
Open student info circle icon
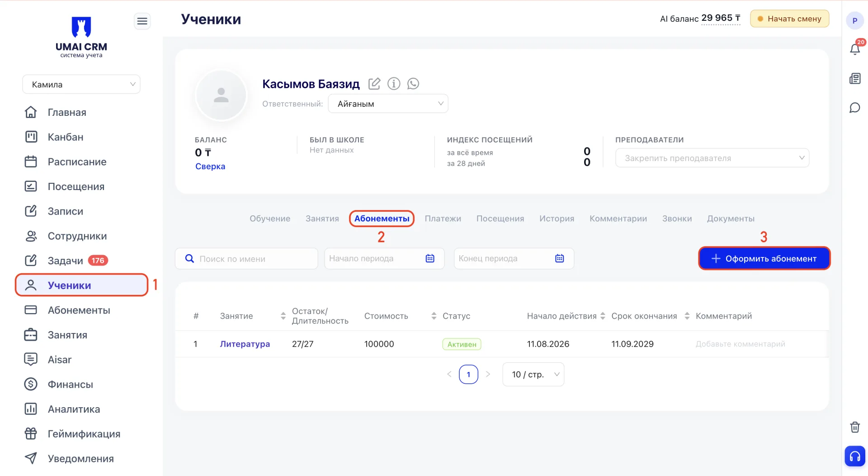[x=394, y=84]
